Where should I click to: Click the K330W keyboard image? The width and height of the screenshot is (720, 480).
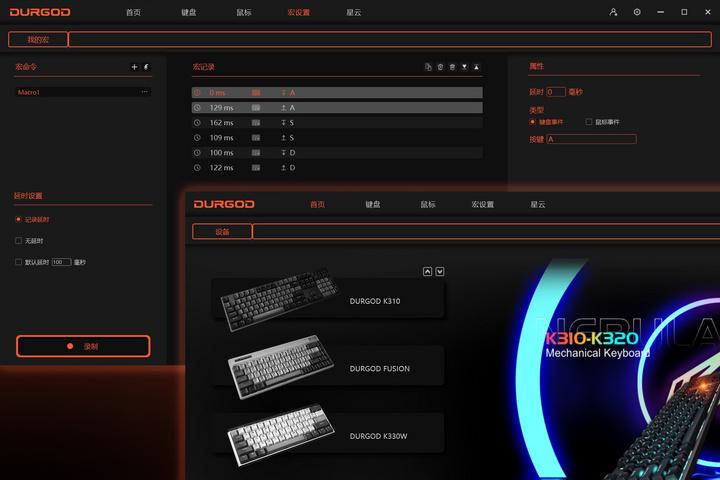281,435
